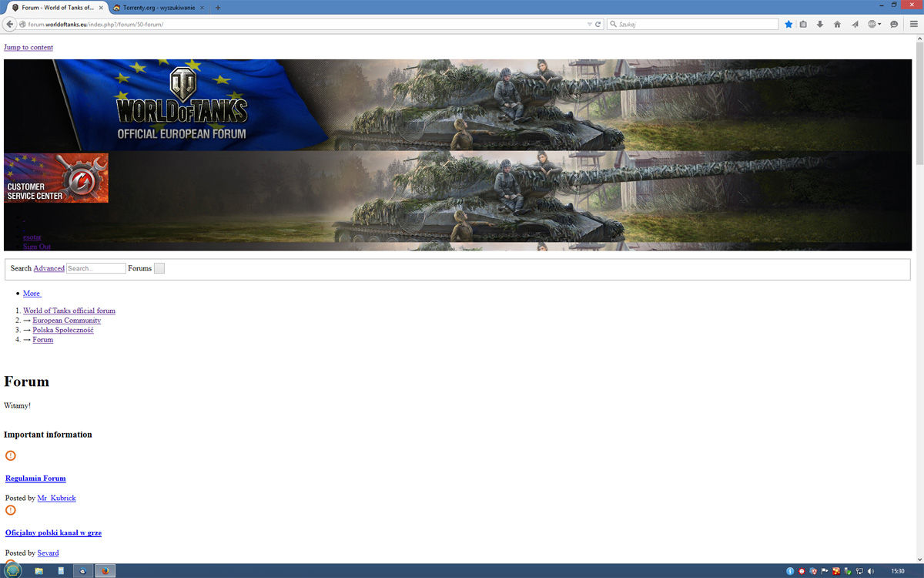Click the paper plane send icon
This screenshot has width=924, height=578.
(x=855, y=24)
